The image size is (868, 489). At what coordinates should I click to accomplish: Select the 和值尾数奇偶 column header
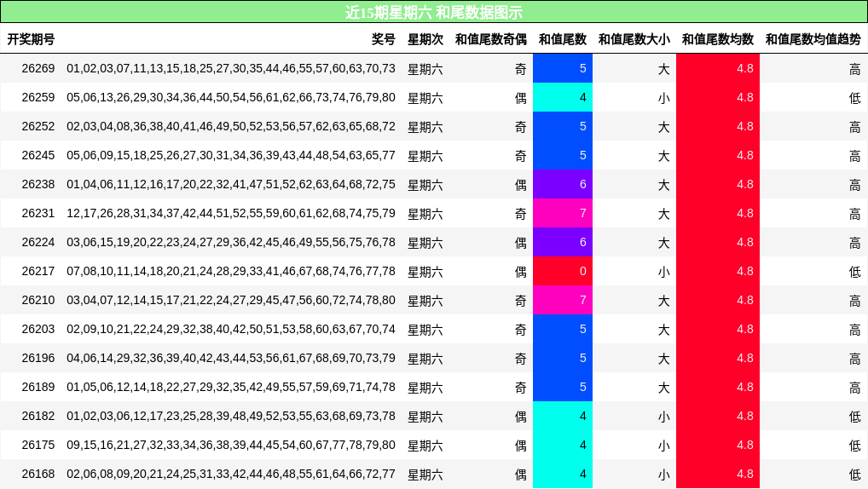(491, 39)
